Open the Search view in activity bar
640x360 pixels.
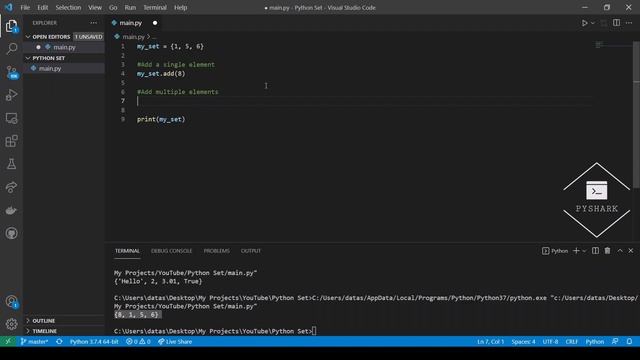point(11,49)
